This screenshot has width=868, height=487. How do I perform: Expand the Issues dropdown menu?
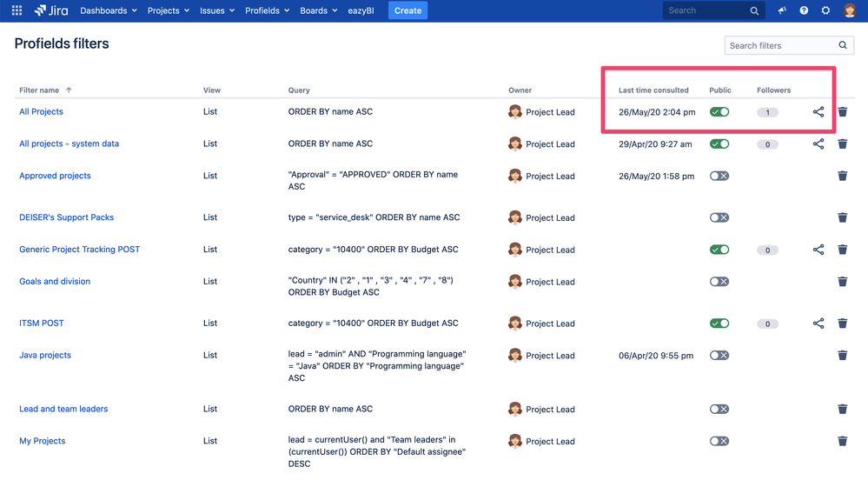pyautogui.click(x=217, y=10)
